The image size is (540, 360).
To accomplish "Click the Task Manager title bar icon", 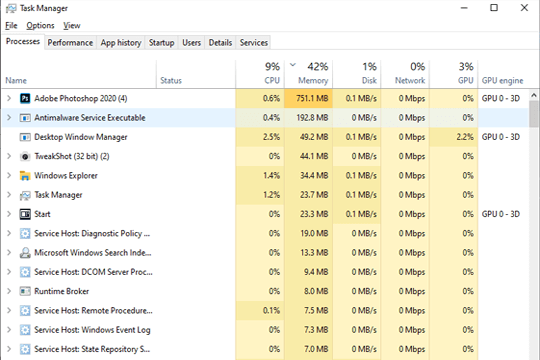I will (11, 8).
